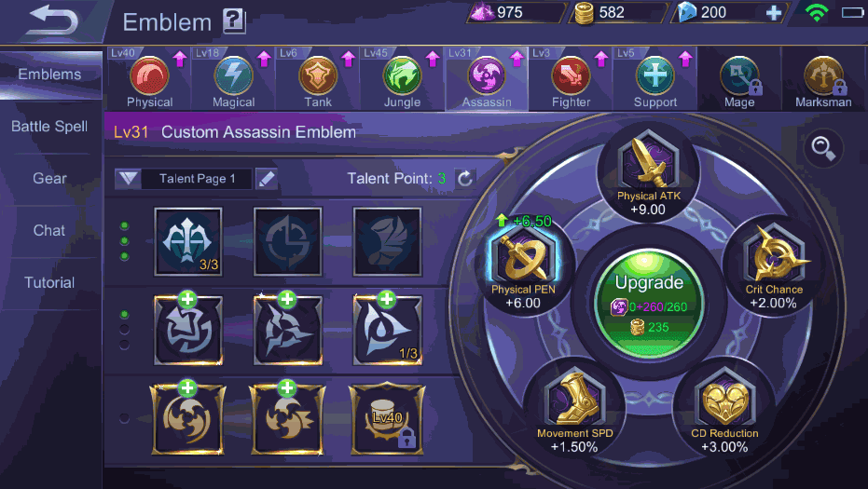This screenshot has height=489, width=868.
Task: Switch to the Jungle emblem tab
Action: click(x=403, y=79)
